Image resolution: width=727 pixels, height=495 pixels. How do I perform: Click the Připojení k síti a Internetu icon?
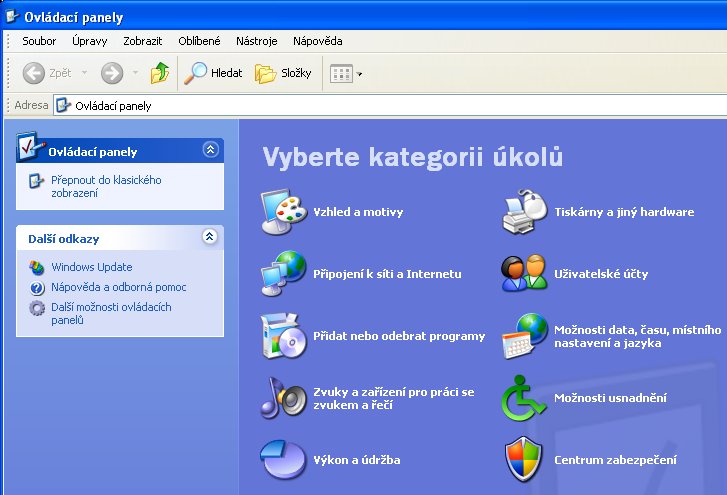(284, 274)
